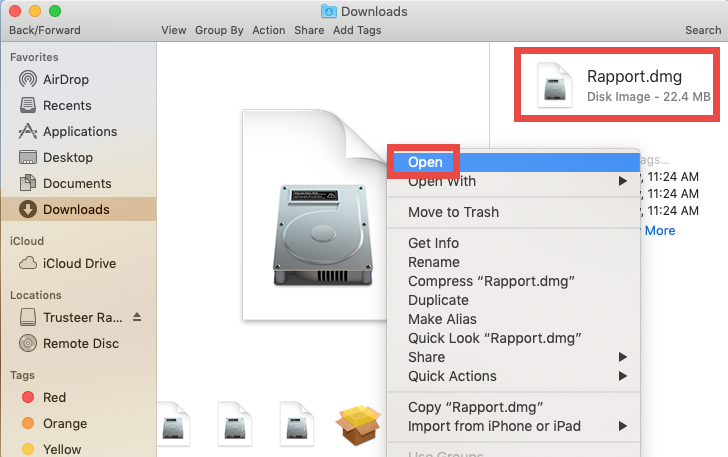728x457 pixels.
Task: Click the Recents sidebar icon
Action: (x=28, y=105)
